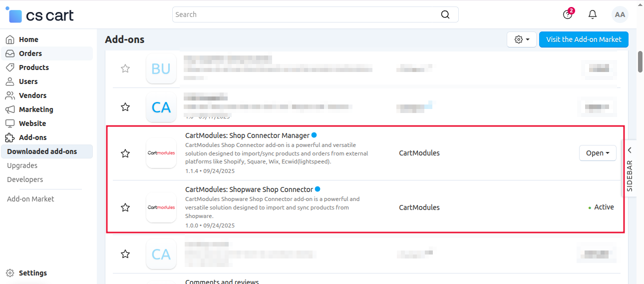Click the CS-Cart logo
Viewport: 644px width, 284px height.
tap(39, 15)
